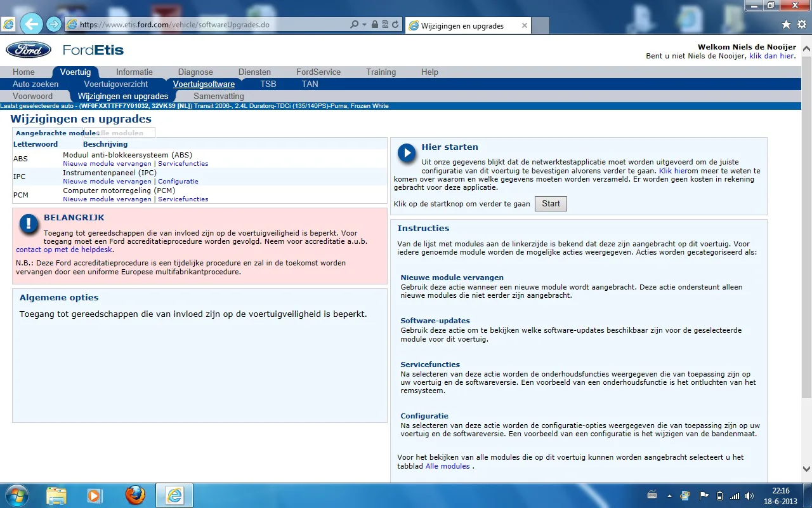Open Servicefuncties link for the ABS module
This screenshot has height=508, width=812.
pos(183,163)
